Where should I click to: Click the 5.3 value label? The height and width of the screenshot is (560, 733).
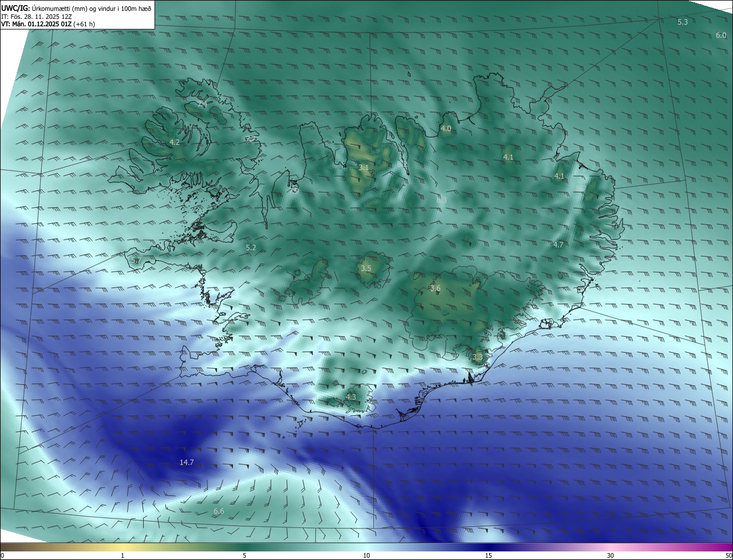pos(683,22)
